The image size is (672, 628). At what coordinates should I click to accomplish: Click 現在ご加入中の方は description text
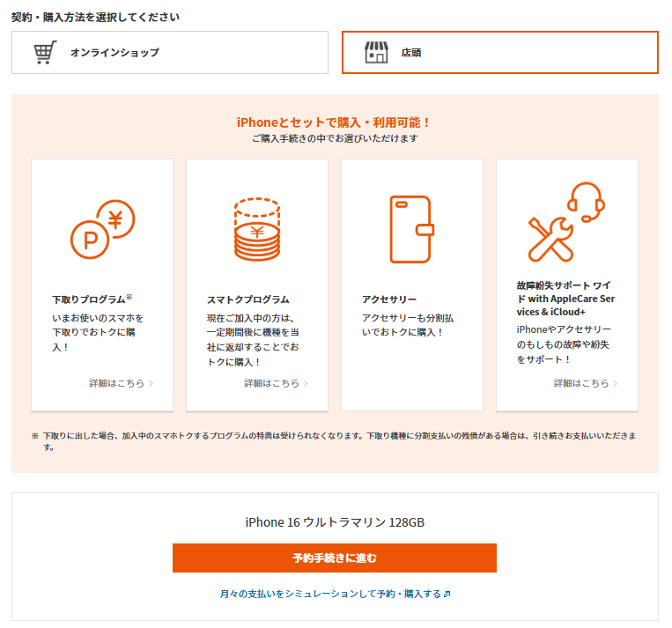[x=253, y=340]
